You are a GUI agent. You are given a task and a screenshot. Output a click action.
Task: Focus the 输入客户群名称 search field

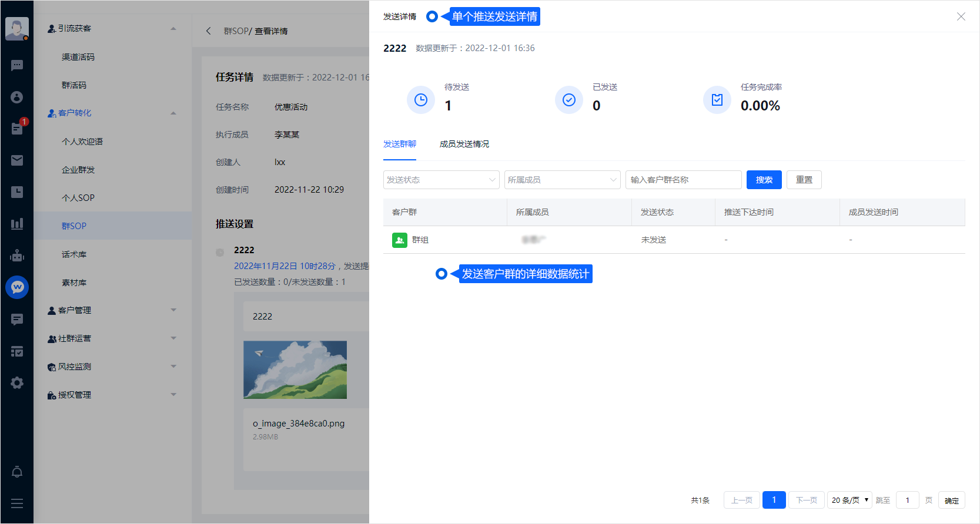pos(683,180)
